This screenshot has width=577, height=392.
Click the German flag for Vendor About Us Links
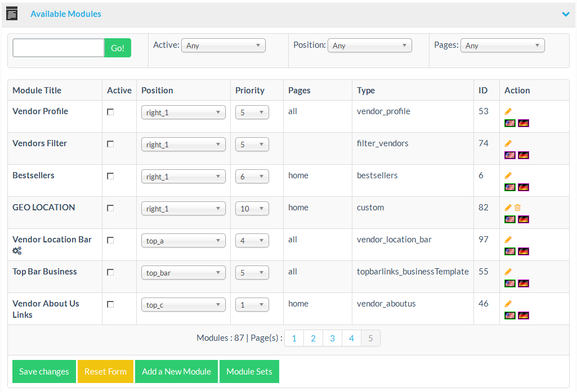click(x=524, y=316)
